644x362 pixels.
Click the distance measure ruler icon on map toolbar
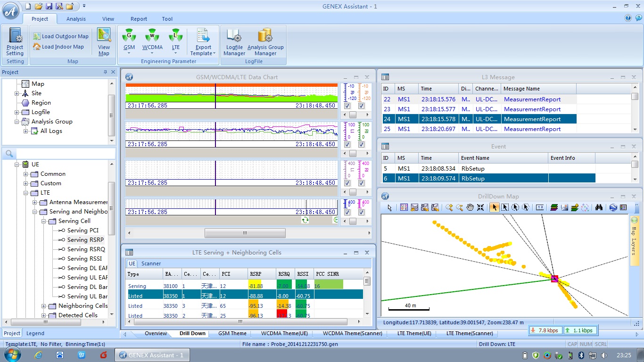540,207
